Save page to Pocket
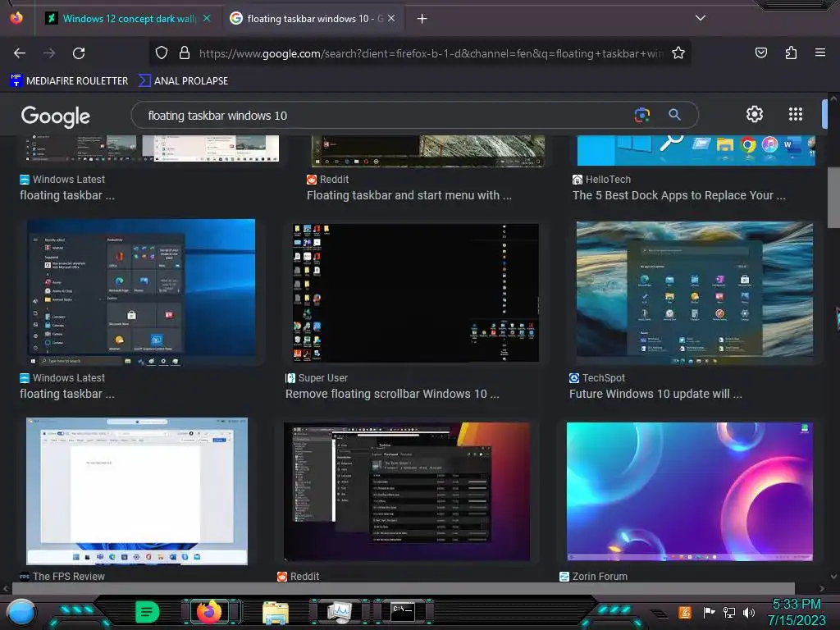Screen dimensions: 840x630 click(760, 52)
